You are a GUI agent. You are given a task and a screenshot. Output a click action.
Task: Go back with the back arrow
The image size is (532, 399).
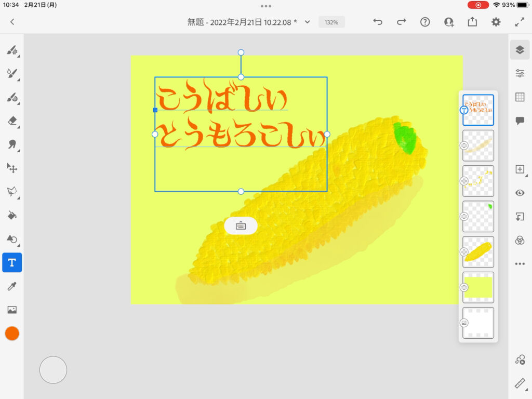click(12, 22)
